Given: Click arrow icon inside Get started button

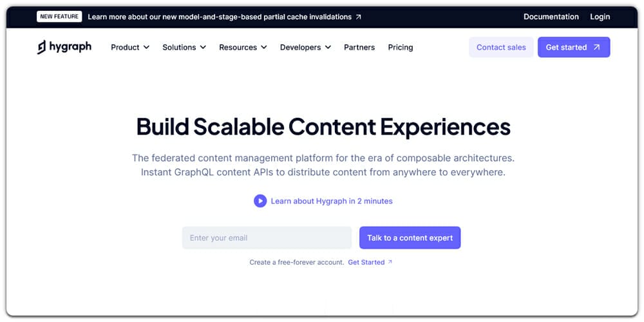Looking at the screenshot, I should 596,47.
